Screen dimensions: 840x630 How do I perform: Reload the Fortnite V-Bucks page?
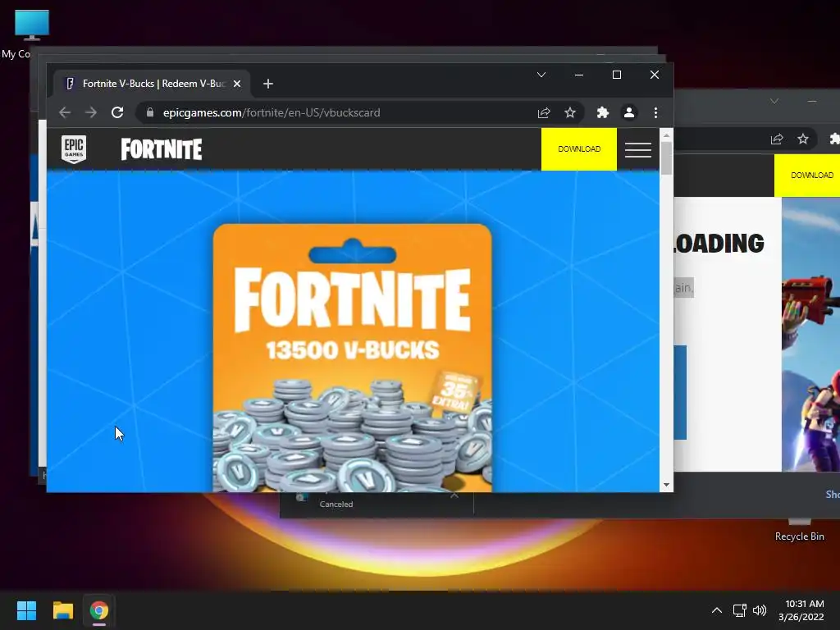coord(117,112)
